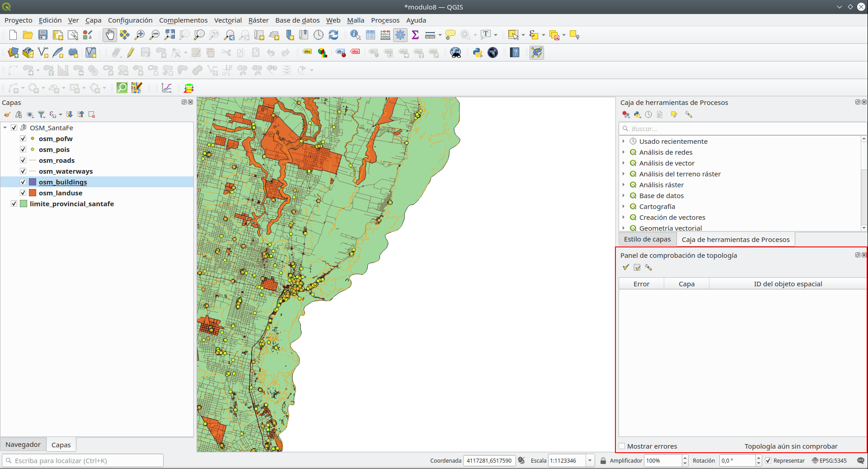Expand Creación de vectores category
Viewport: 868px width, 469px height.
[x=624, y=217]
